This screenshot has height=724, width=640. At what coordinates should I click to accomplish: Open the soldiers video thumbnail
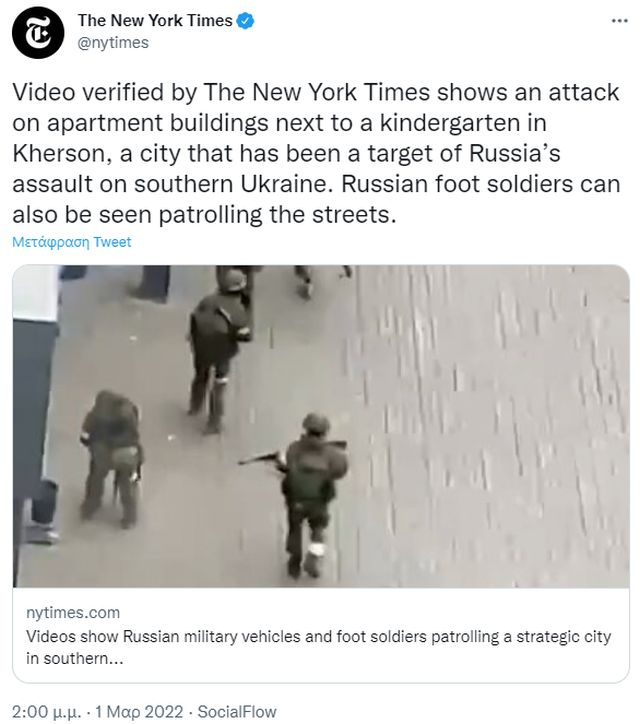[320, 426]
